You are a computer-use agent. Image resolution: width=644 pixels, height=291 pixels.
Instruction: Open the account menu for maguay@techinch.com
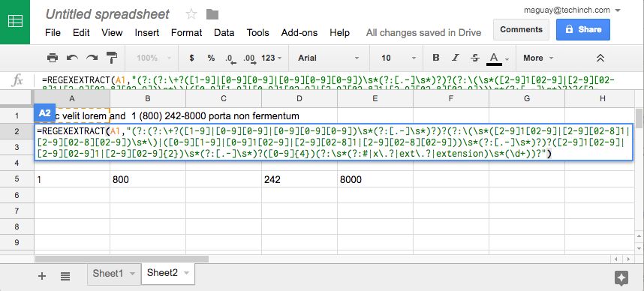[572, 10]
